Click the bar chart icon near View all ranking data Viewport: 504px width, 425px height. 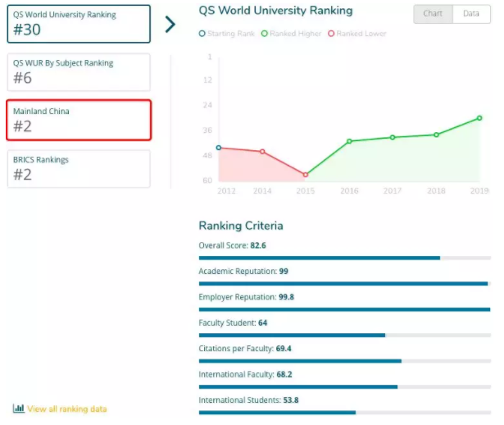point(19,409)
